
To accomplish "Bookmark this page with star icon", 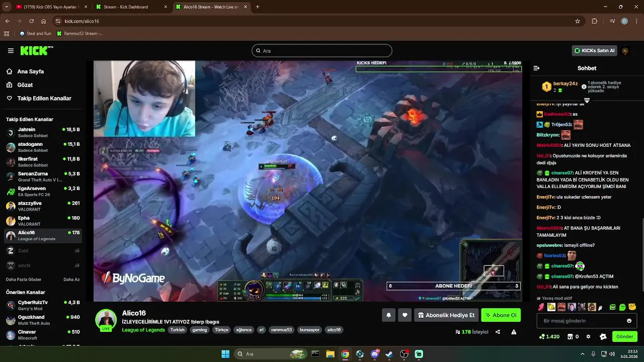I will (578, 21).
